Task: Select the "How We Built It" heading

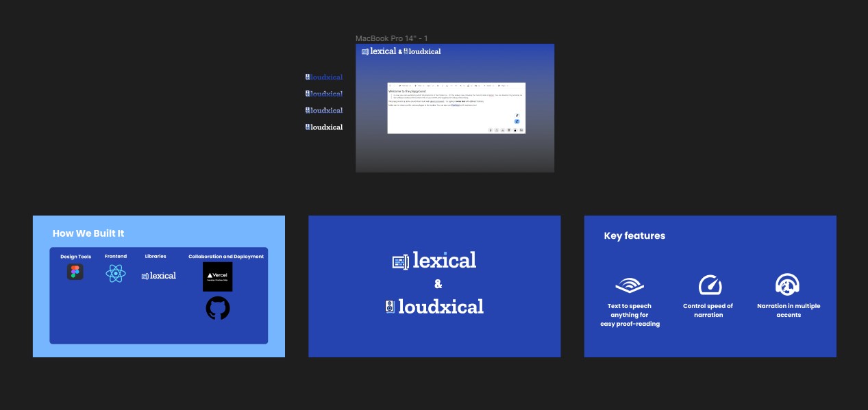Action: click(x=88, y=233)
